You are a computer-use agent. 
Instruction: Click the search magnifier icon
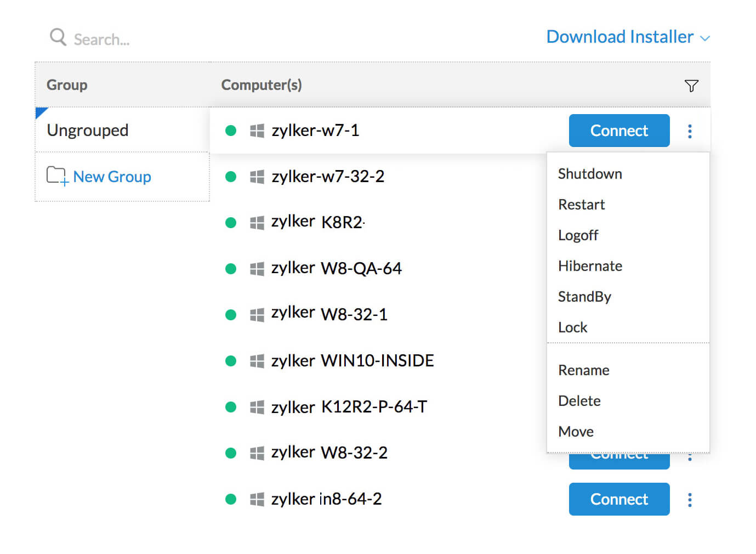58,37
